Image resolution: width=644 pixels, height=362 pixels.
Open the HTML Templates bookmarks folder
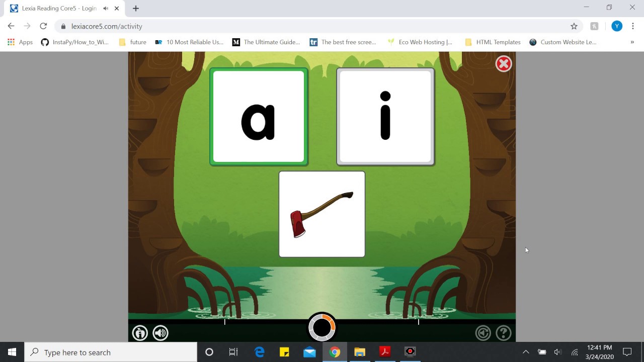coord(493,42)
